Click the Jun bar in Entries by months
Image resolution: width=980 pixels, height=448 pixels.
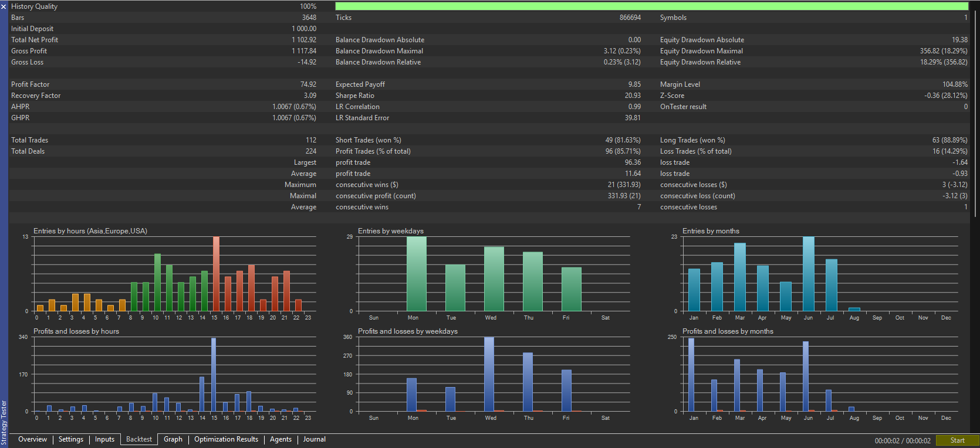809,274
